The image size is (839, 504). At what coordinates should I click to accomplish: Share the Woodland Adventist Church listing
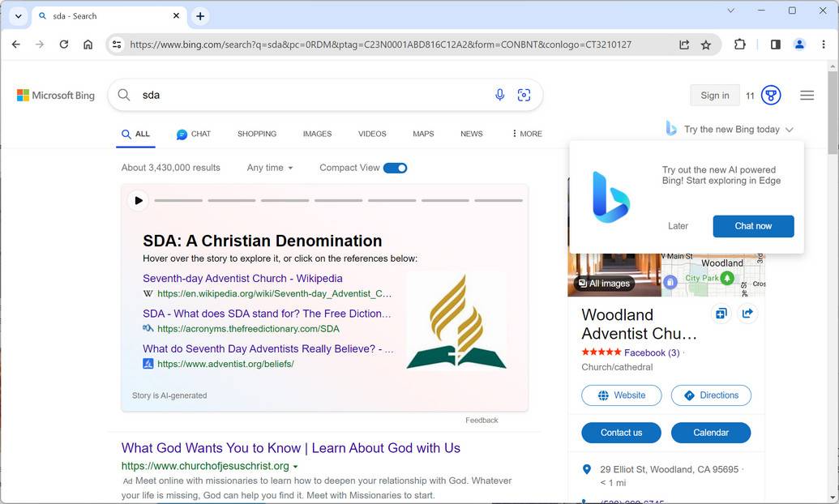pos(747,314)
